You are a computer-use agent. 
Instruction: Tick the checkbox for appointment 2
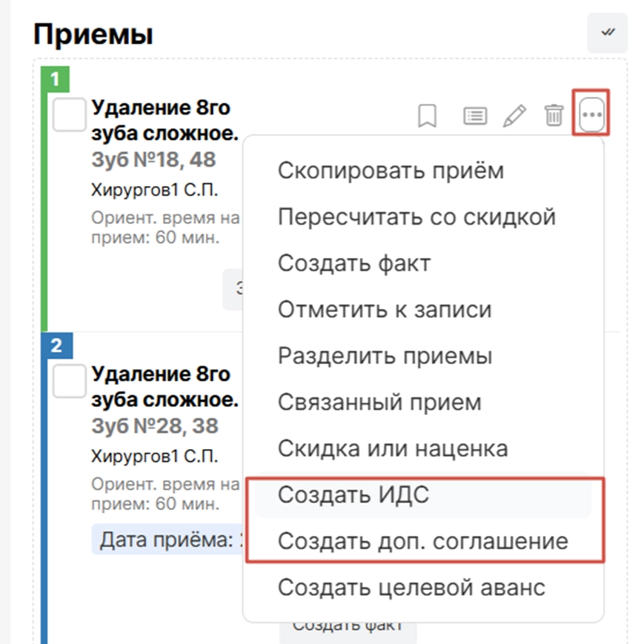coord(70,381)
